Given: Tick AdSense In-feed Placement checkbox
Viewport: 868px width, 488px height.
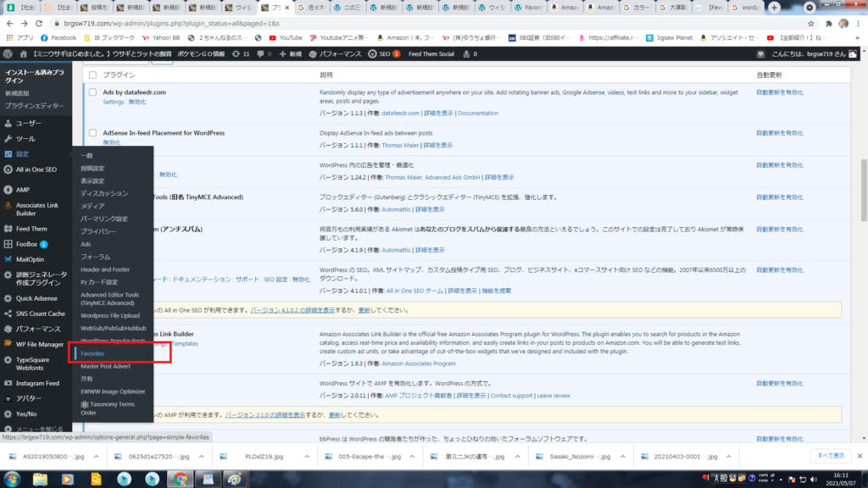Looking at the screenshot, I should [92, 133].
